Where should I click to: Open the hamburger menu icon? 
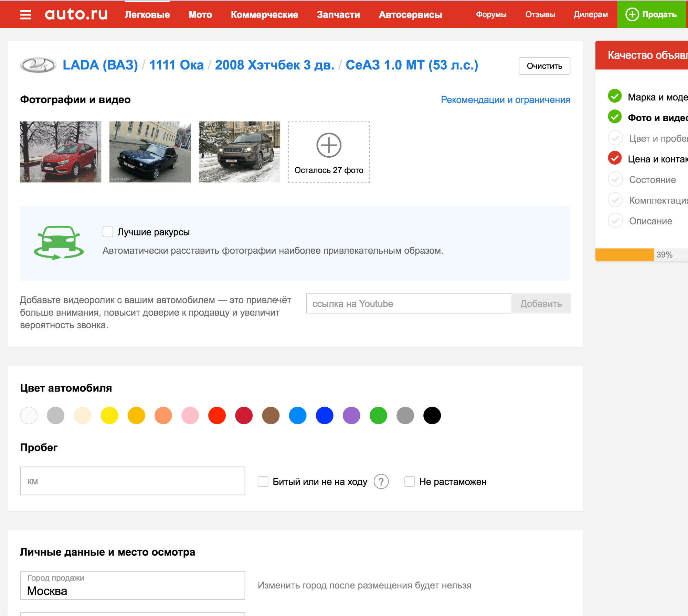(25, 14)
